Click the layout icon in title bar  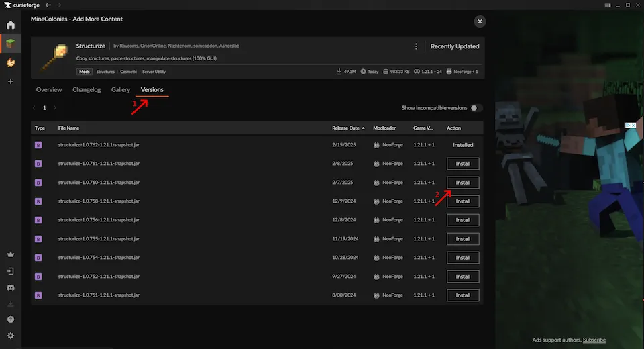[608, 5]
